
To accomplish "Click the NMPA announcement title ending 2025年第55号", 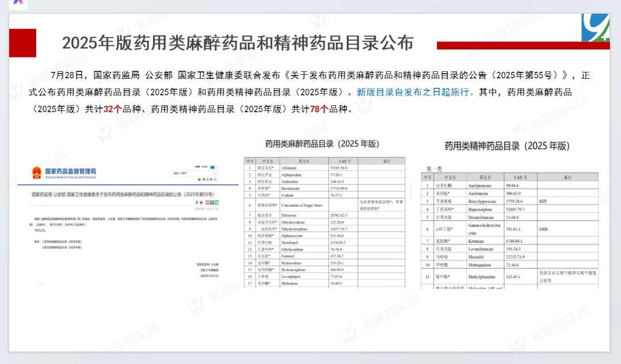I will pyautogui.click(x=123, y=194).
